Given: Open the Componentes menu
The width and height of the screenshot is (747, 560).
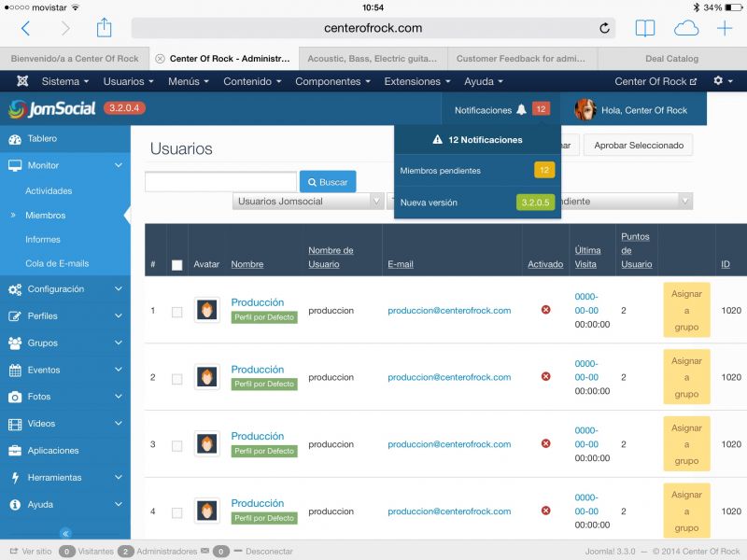Looking at the screenshot, I should point(333,81).
